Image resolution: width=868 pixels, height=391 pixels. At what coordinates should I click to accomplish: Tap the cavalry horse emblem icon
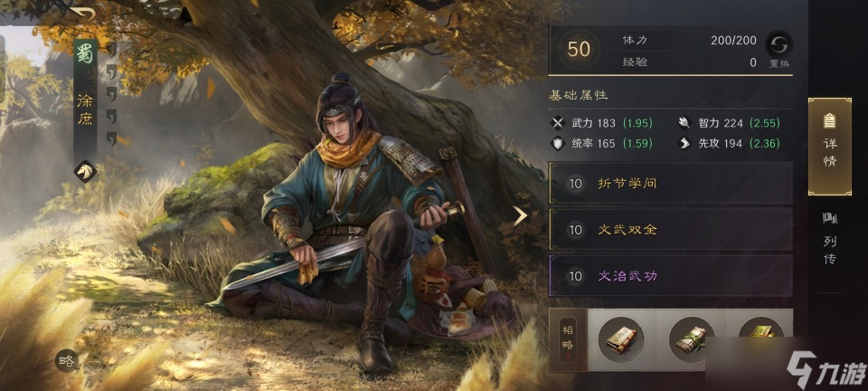(86, 171)
